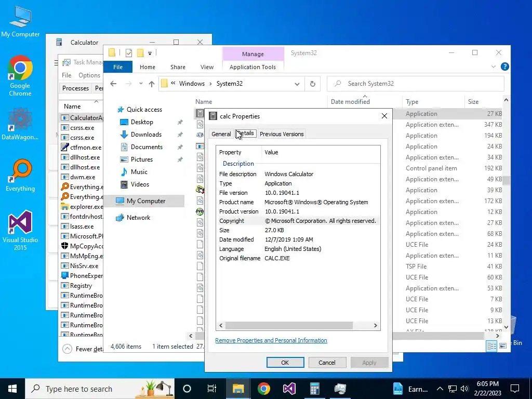Open Visual Studio from the taskbar
Viewport: 532px width, 399px height.
click(x=289, y=389)
